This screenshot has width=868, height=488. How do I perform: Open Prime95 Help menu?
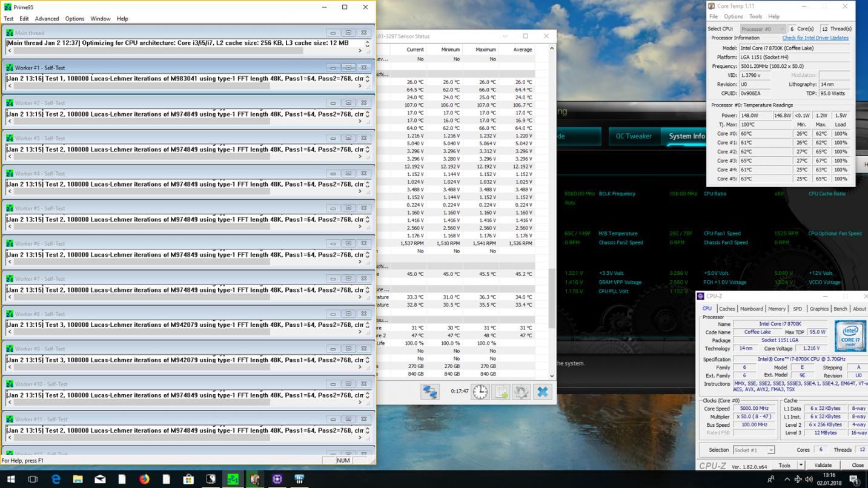tap(122, 19)
